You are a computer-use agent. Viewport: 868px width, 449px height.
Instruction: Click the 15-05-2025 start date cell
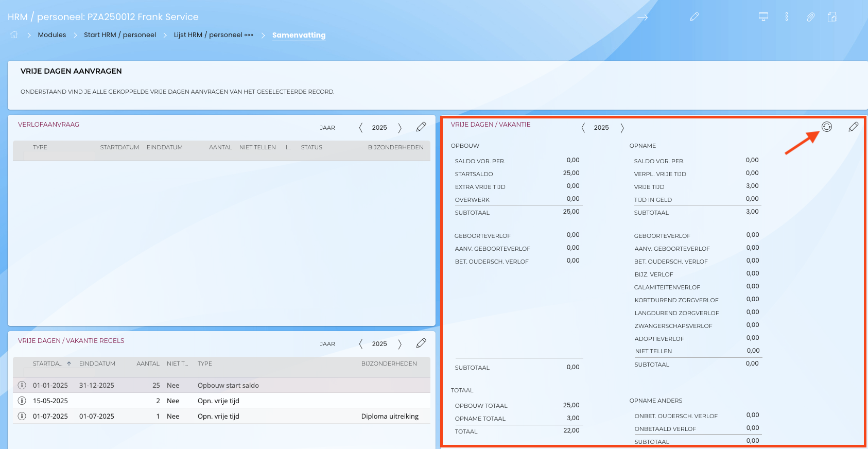coord(50,401)
